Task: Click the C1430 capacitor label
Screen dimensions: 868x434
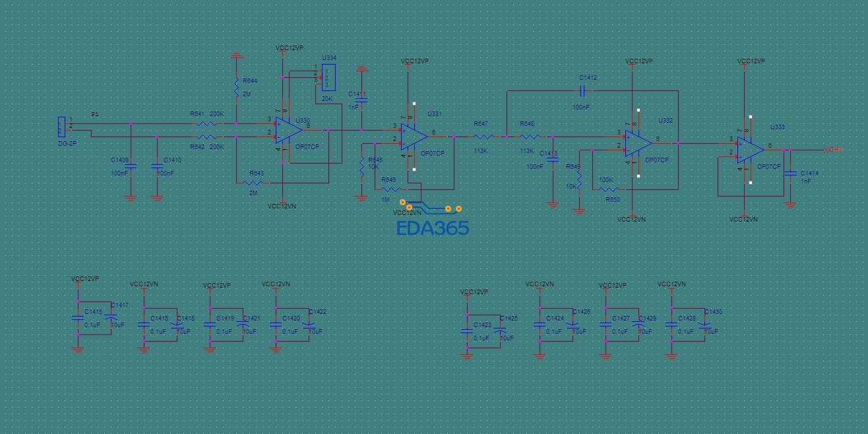Action: coord(713,312)
